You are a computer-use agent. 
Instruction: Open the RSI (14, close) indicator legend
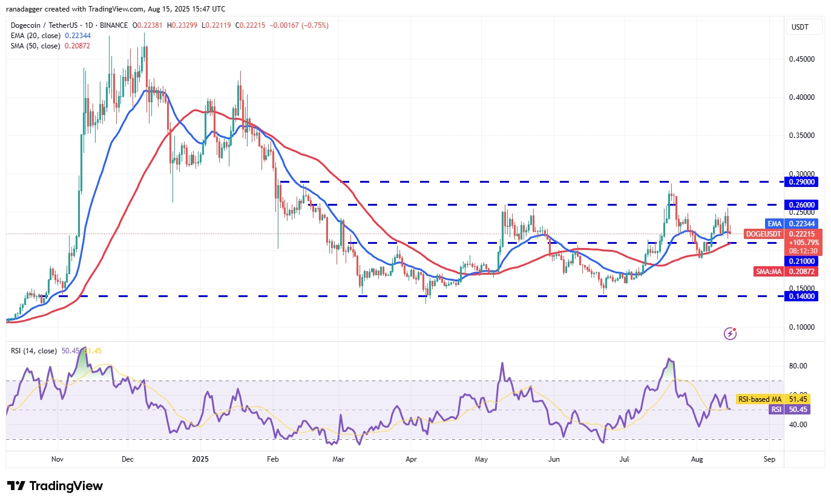click(33, 351)
